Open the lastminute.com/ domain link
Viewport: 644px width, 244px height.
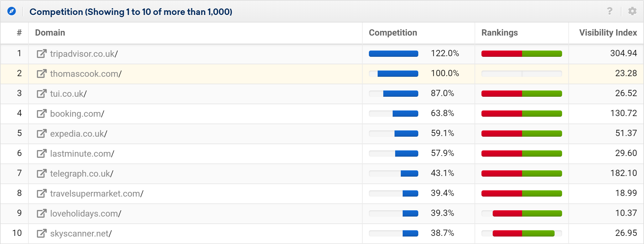(x=82, y=154)
